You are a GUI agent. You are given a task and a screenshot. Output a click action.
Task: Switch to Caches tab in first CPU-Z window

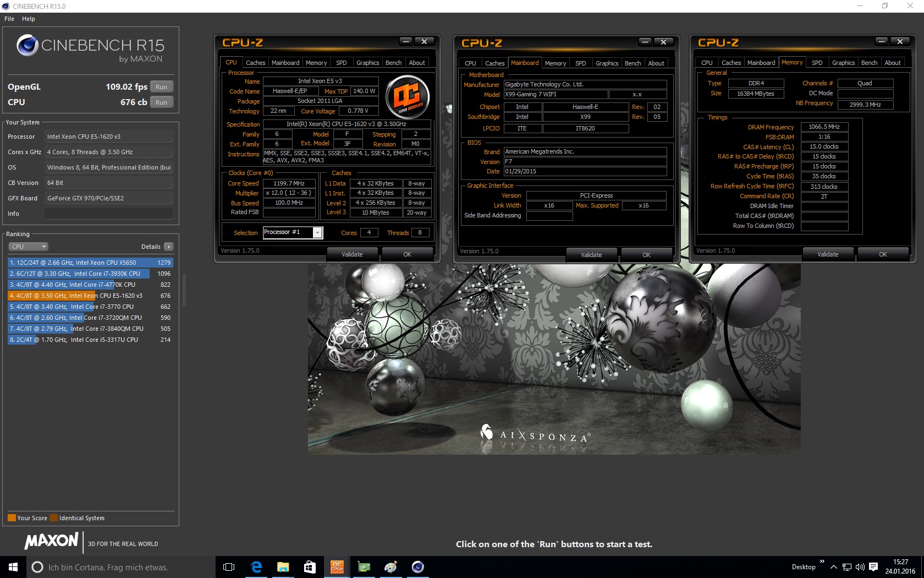pos(255,63)
